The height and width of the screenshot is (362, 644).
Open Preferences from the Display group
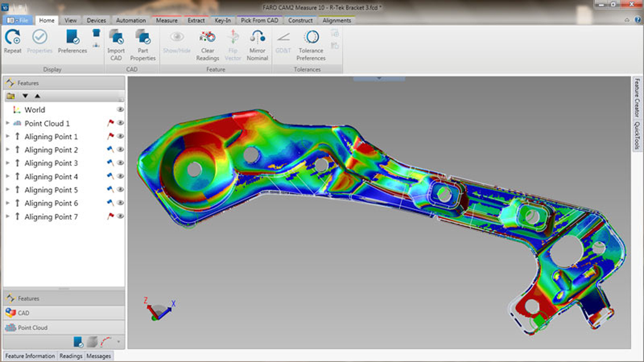tap(72, 39)
